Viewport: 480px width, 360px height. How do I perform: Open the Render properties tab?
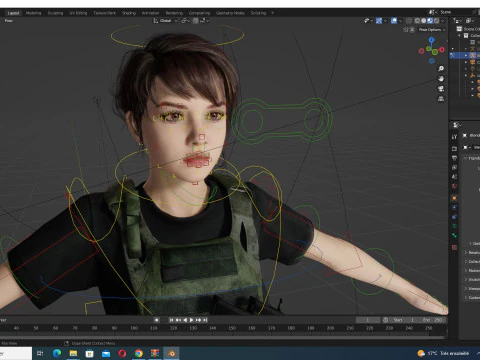[454, 149]
